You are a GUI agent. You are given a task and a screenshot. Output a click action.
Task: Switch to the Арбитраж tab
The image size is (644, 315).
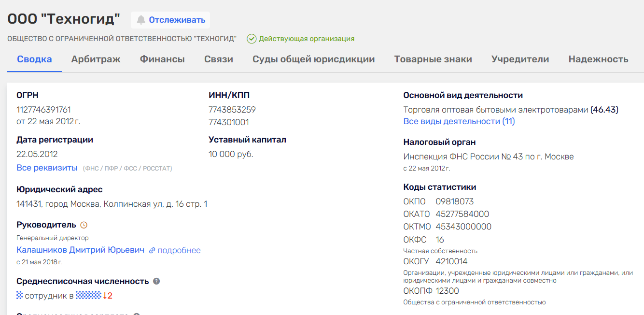click(x=96, y=59)
